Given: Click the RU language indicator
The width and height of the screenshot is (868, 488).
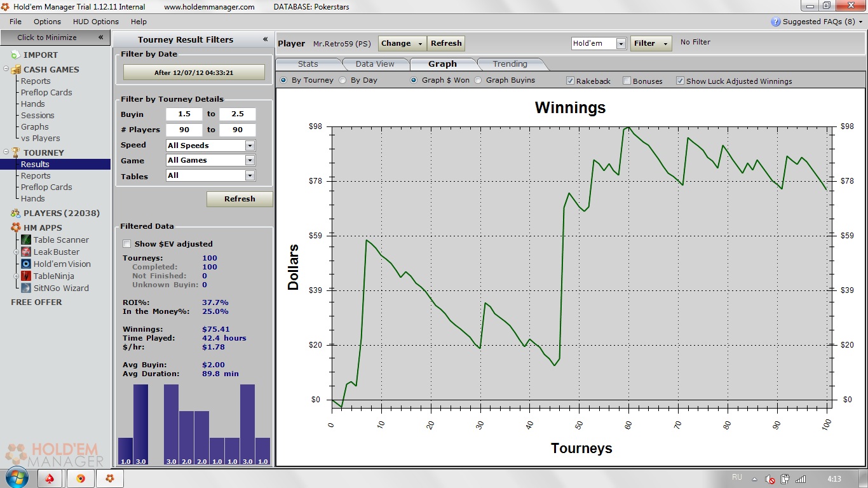Looking at the screenshot, I should (737, 477).
